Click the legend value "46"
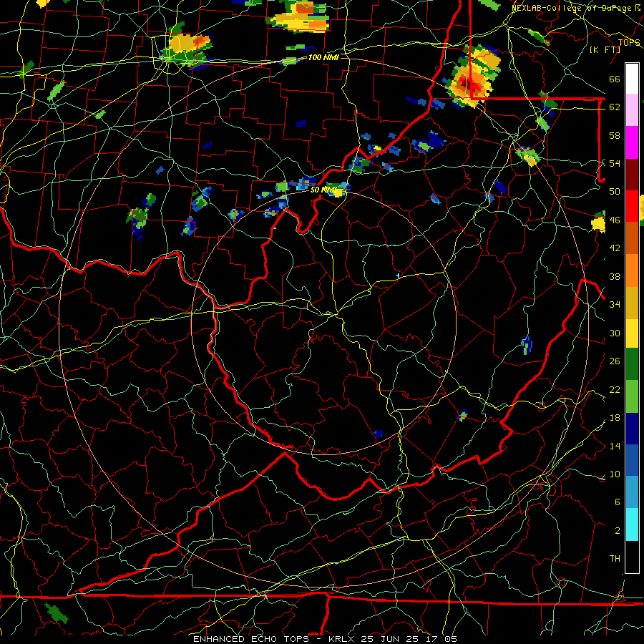 coord(615,220)
